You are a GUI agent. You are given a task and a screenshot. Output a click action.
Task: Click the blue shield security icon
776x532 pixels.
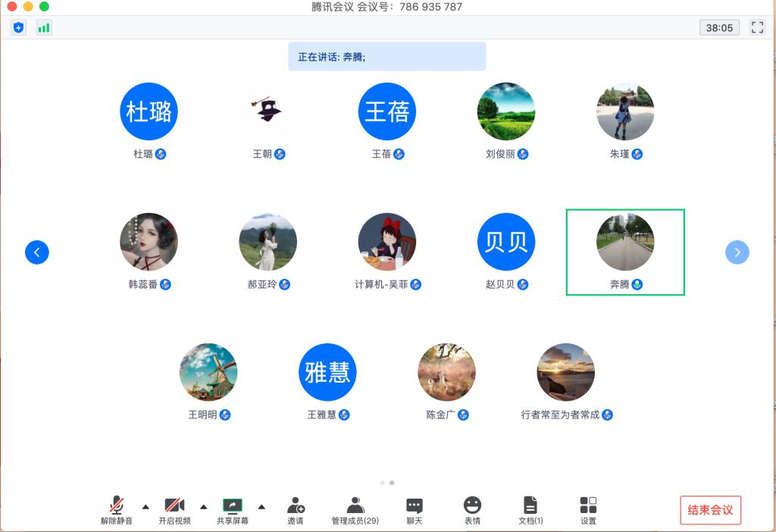point(19,28)
